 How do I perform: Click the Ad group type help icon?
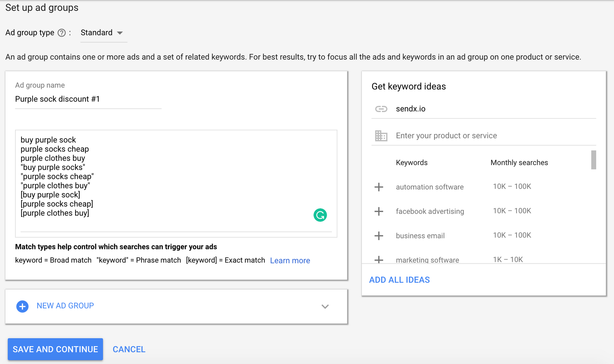(x=62, y=33)
